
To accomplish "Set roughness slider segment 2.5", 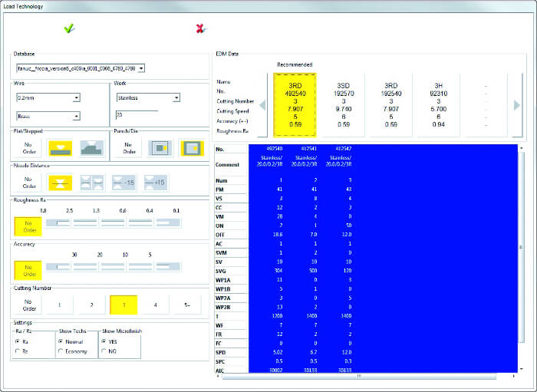I will point(85,223).
